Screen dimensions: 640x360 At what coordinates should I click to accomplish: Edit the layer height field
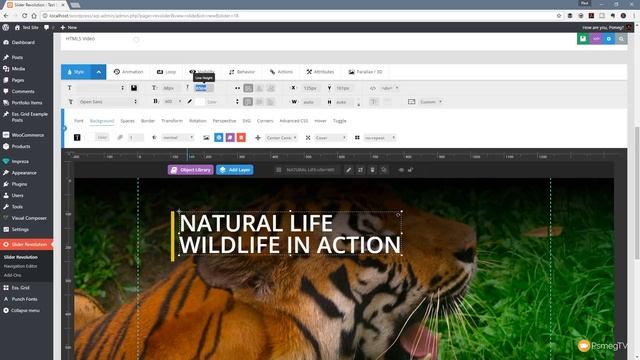point(343,102)
